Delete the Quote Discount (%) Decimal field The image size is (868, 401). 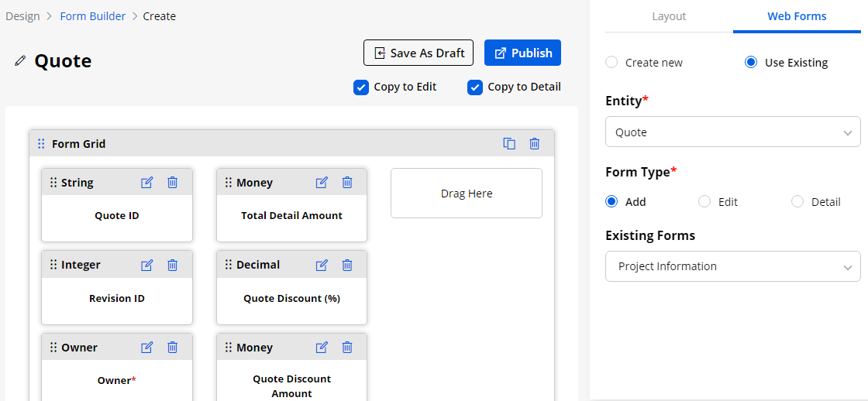coord(347,265)
